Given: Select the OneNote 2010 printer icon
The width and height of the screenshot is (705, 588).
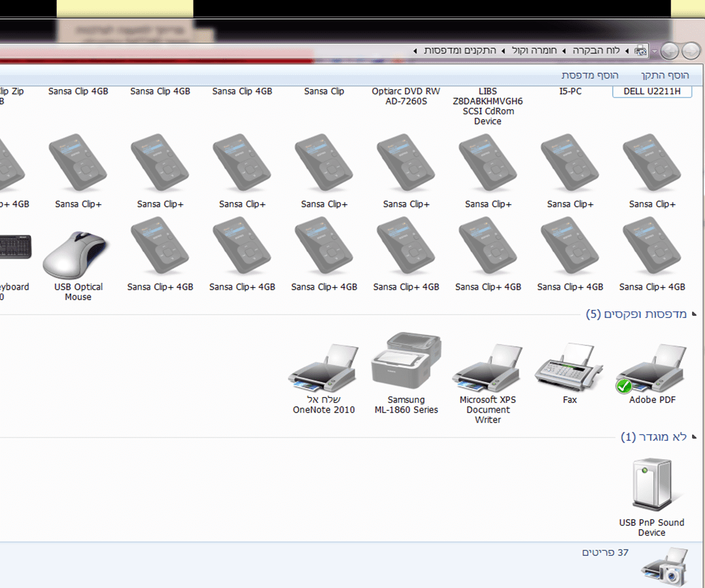Looking at the screenshot, I should [x=324, y=367].
